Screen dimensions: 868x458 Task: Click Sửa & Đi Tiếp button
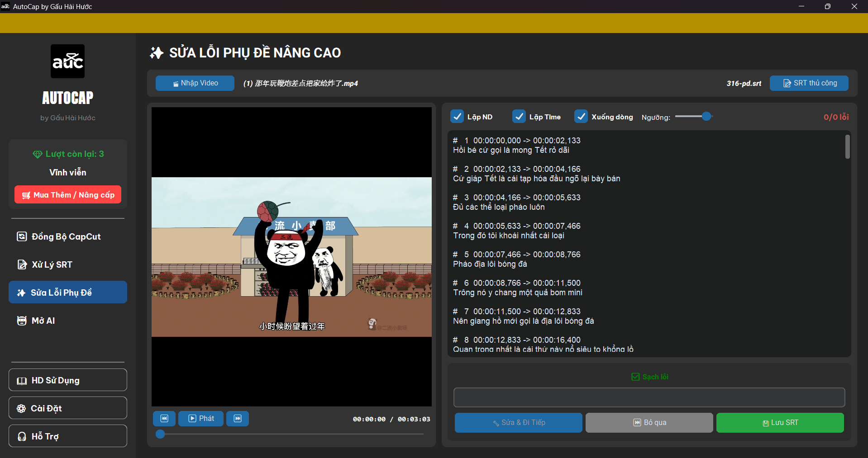pos(519,423)
